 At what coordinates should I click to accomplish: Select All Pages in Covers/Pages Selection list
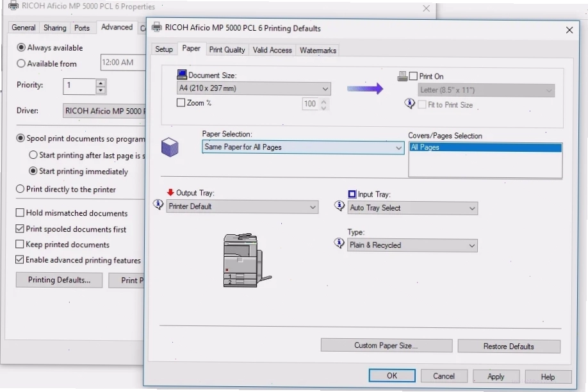[x=486, y=147]
